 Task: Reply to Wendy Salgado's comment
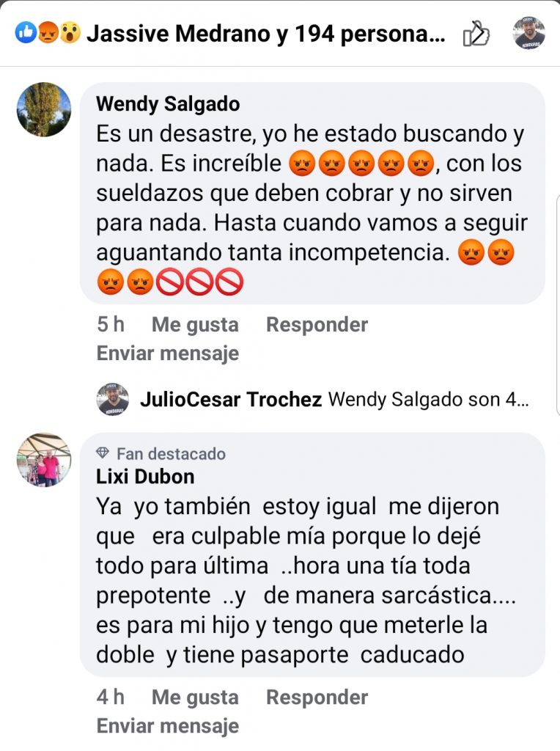tap(317, 324)
